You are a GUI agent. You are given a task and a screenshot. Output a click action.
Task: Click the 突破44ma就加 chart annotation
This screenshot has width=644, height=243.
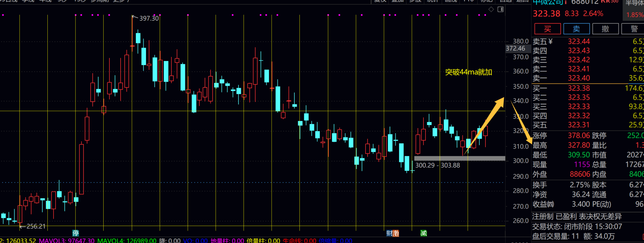point(468,72)
